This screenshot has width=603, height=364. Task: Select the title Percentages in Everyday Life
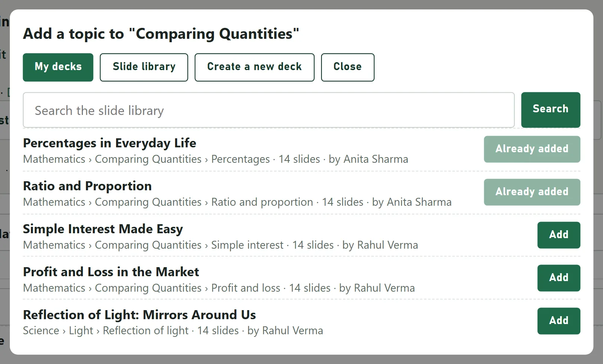pyautogui.click(x=110, y=143)
